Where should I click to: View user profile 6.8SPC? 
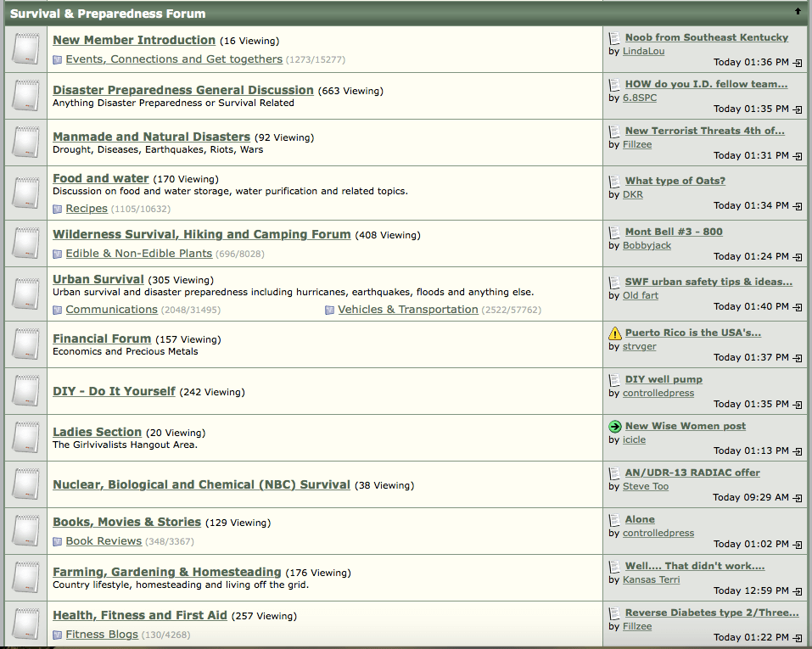point(640,98)
